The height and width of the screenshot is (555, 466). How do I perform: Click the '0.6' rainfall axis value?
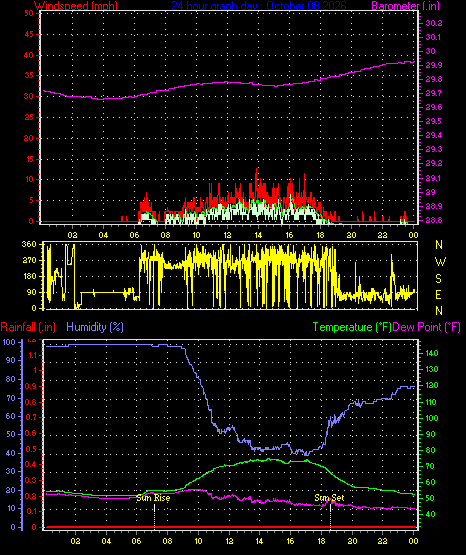(x=31, y=433)
